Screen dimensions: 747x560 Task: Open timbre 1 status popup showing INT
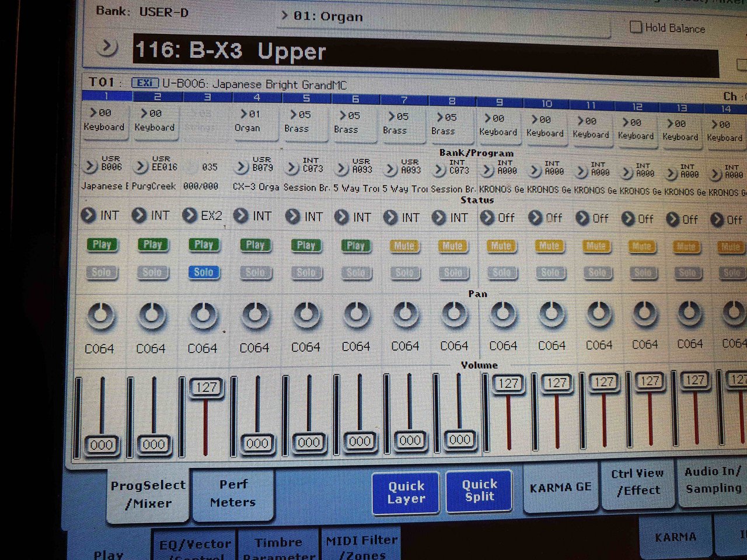(88, 215)
